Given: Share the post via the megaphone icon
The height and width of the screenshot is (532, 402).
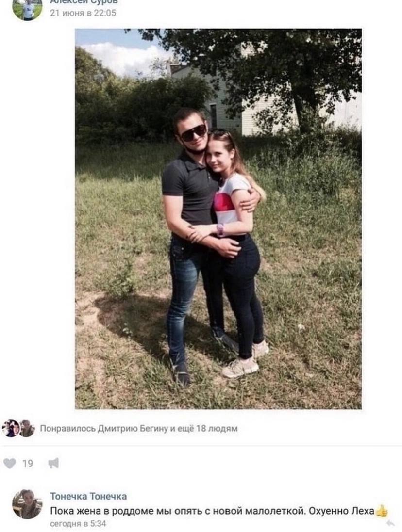Looking at the screenshot, I should click(53, 463).
